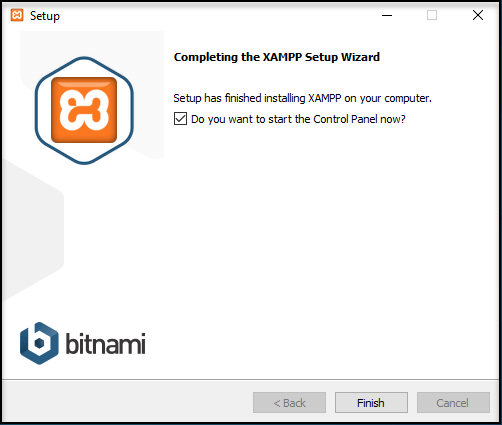Viewport: 502px width, 425px height.
Task: Click the gray hexagon background shape on left
Action: pyautogui.click(x=32, y=230)
